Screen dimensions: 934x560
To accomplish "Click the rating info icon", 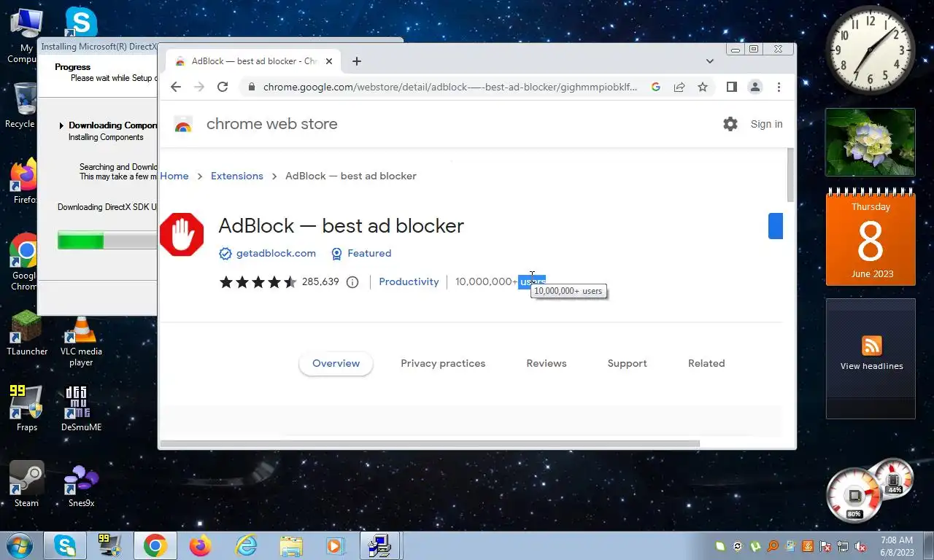I will point(352,282).
